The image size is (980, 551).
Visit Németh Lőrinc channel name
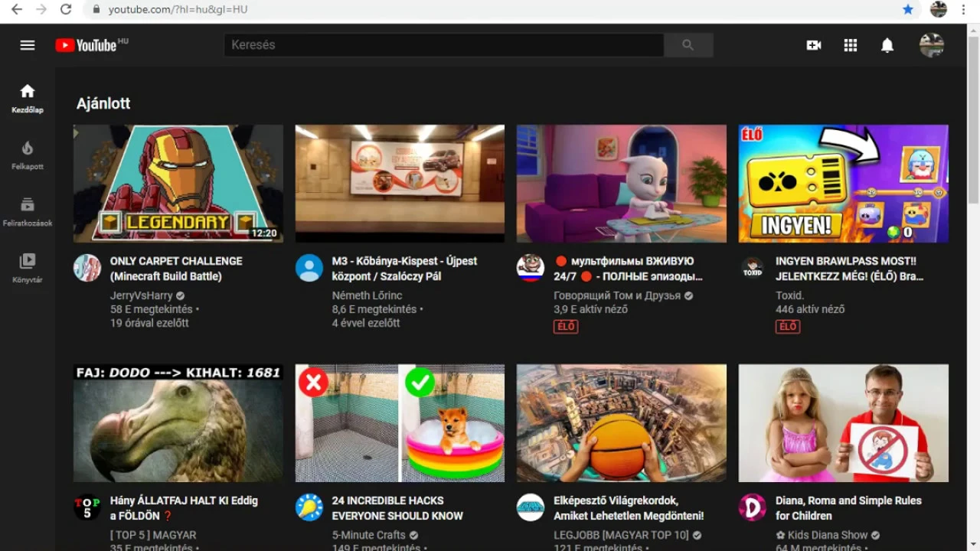pos(367,295)
